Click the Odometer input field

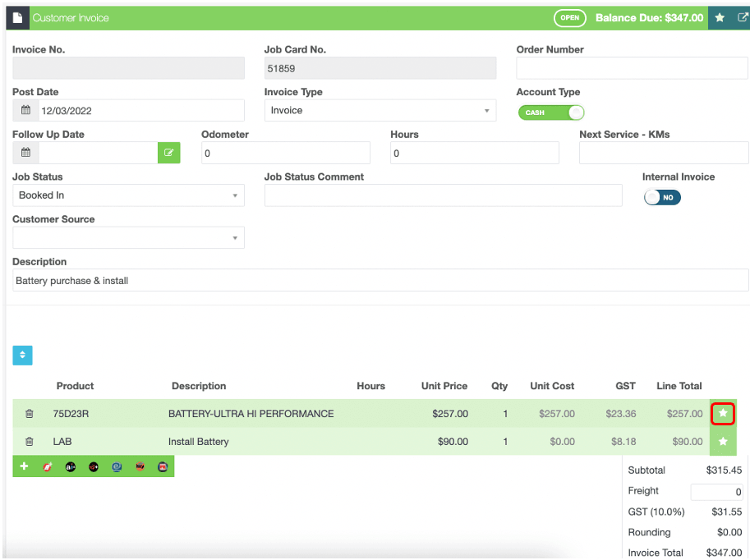click(x=286, y=153)
